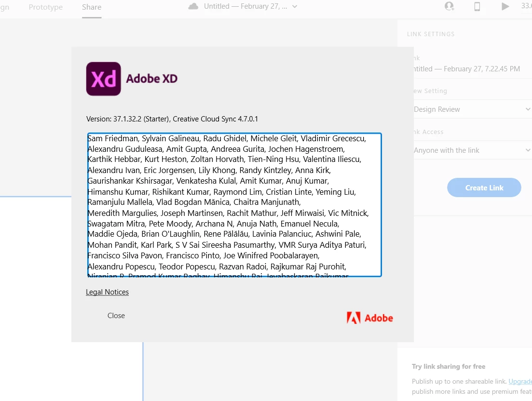532x401 pixels.
Task: Click the zoom percentage value at top right
Action: (527, 6)
